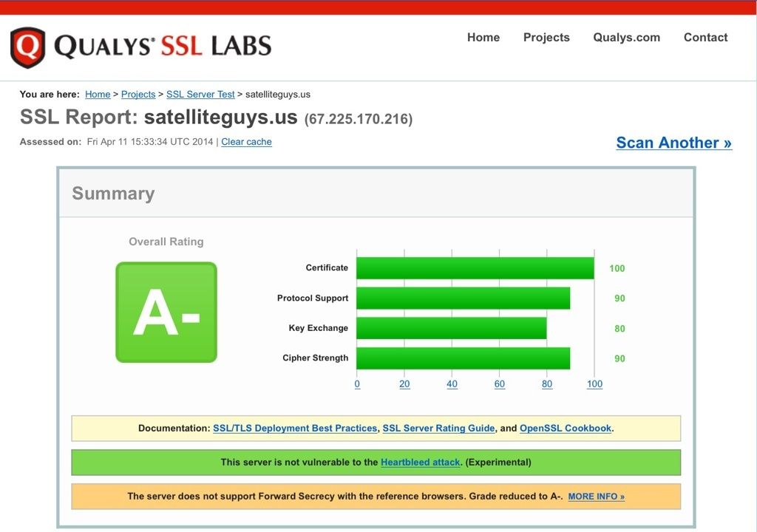Screen dimensions: 757x532
Task: Click the Overall Rating label
Action: 166,242
